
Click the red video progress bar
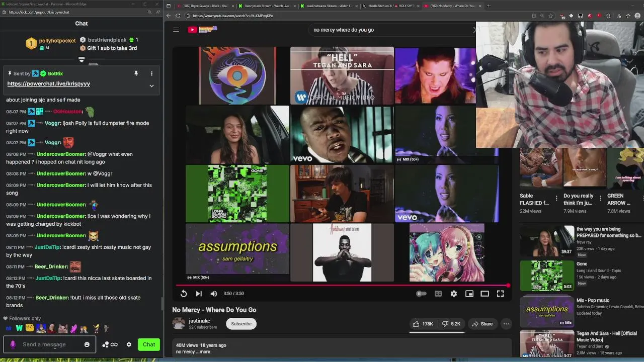tap(342, 285)
